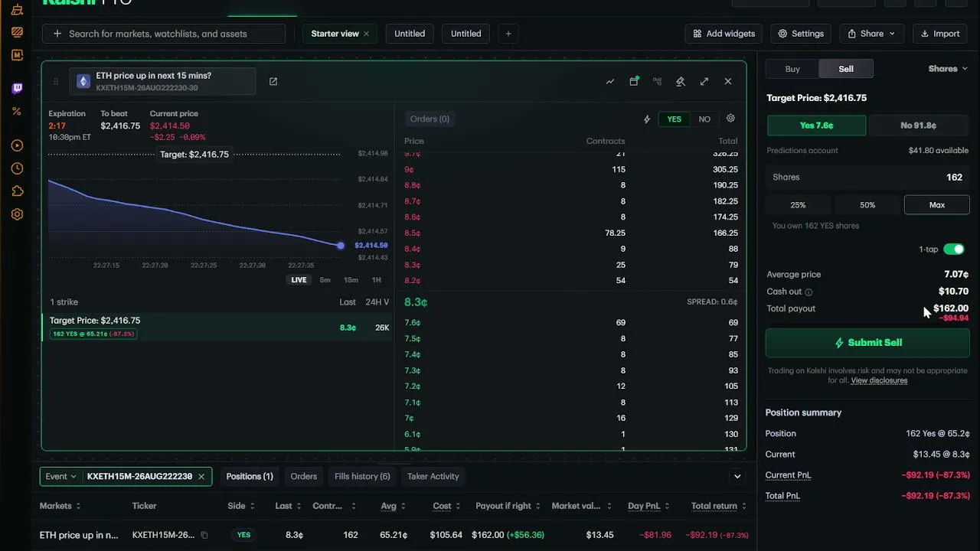Click the line chart icon in the widget header

click(610, 81)
